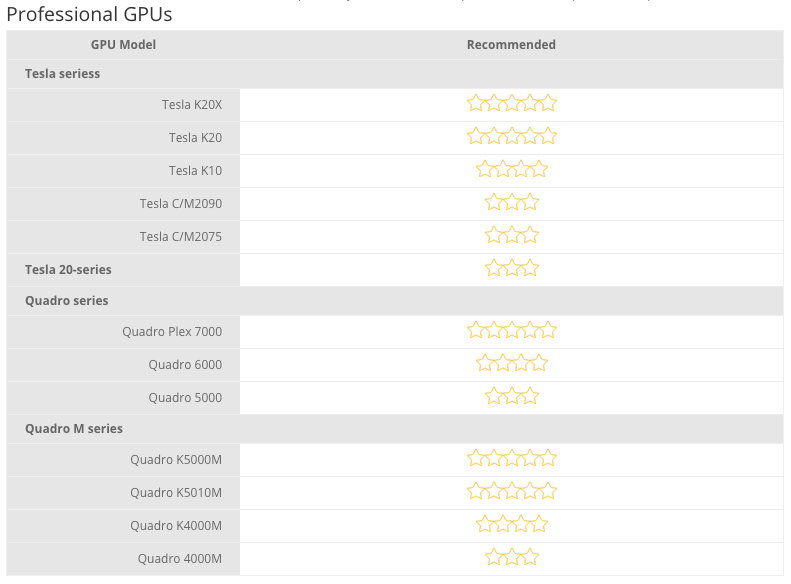Screen dimensions: 791x584
Task: Click the Tesla K20 five-star rating
Action: coord(512,137)
